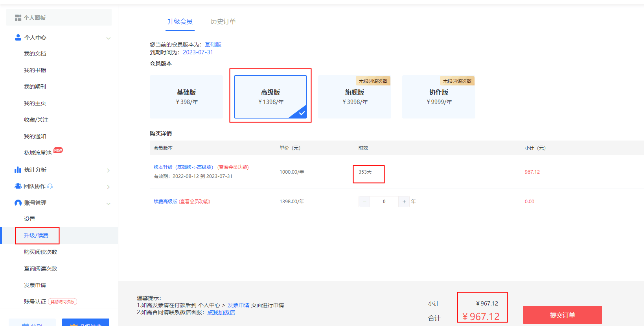This screenshot has height=326, width=644.
Task: Open 查询阅读次数 in the sidebar
Action: click(40, 269)
